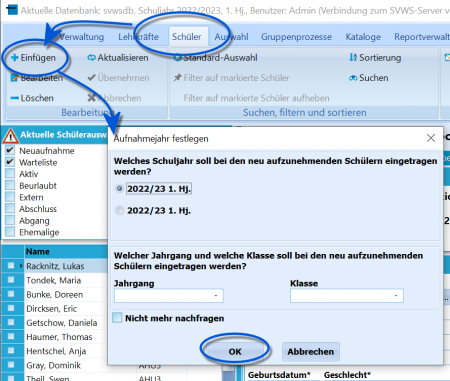Check the Nicht mehr nachfragen box

[x=117, y=318]
